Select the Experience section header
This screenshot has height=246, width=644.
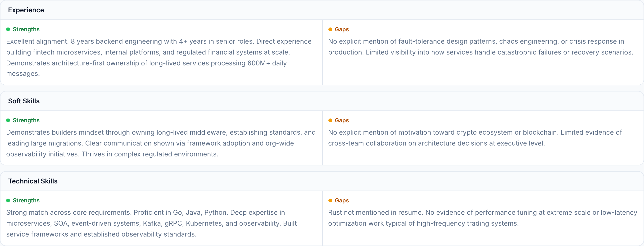pos(26,10)
